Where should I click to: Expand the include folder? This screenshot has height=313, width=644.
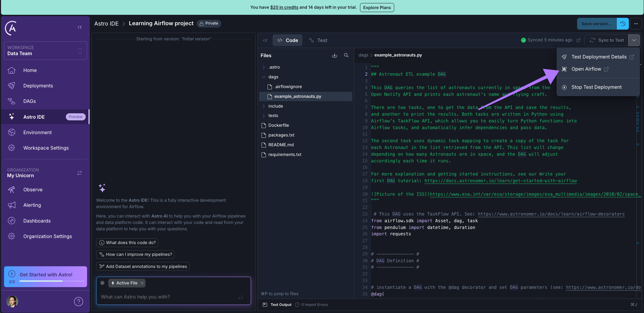264,106
